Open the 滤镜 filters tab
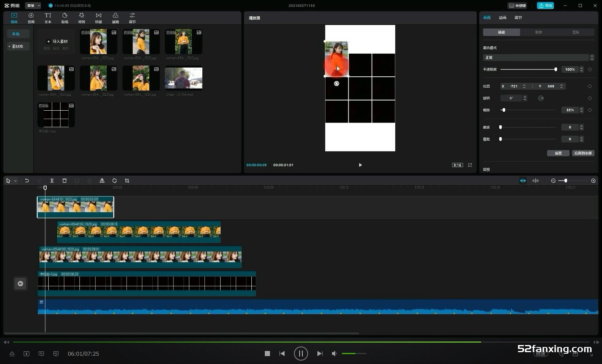The height and width of the screenshot is (364, 602). coord(115,18)
